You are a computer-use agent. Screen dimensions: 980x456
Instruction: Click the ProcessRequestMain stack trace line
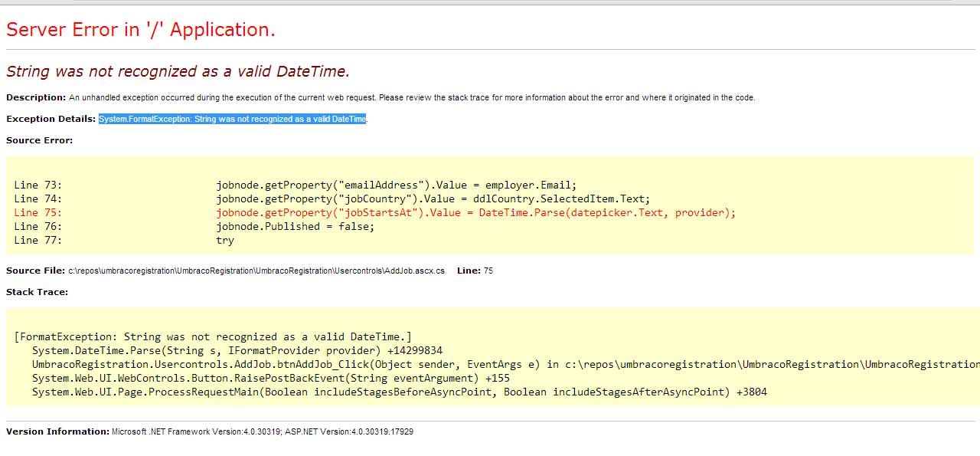point(400,392)
